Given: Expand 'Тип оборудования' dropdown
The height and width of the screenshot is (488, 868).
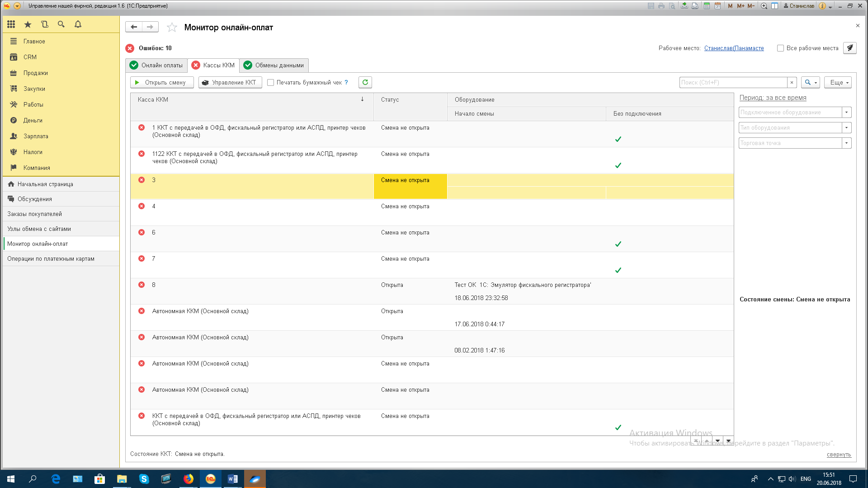Looking at the screenshot, I should (x=846, y=128).
